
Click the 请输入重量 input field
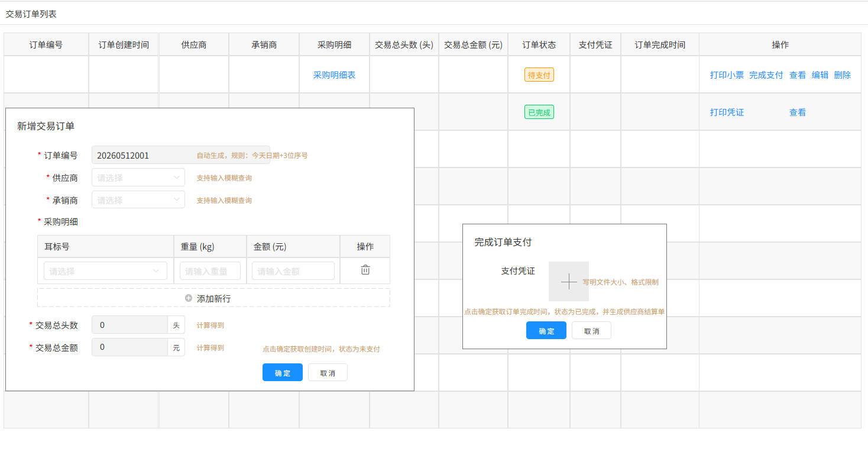(x=210, y=271)
